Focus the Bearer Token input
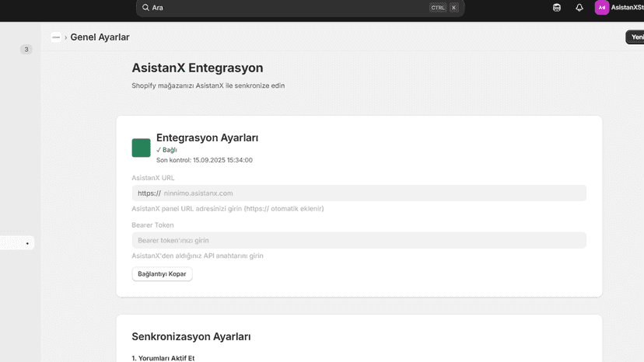 click(359, 240)
